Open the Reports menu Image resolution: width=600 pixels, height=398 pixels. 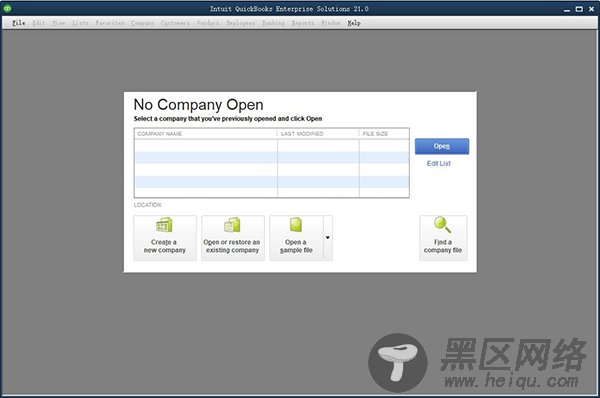[x=303, y=23]
